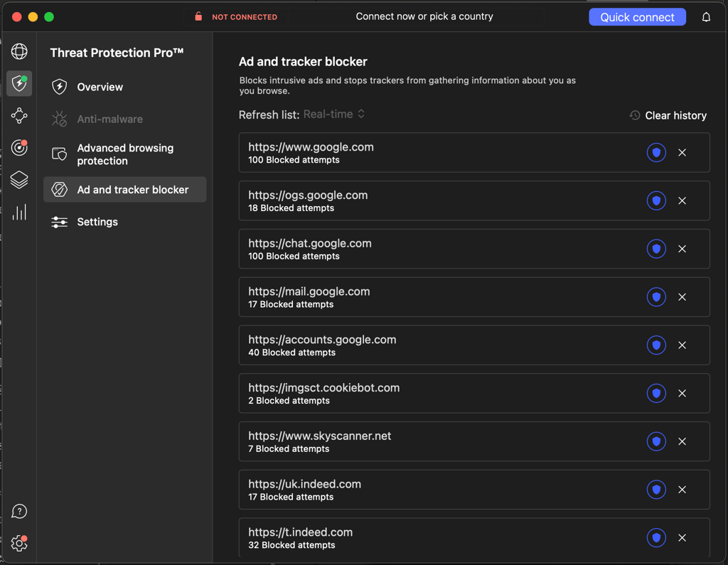Click the Advanced browsing protection icon
This screenshot has width=728, height=565.
60,154
